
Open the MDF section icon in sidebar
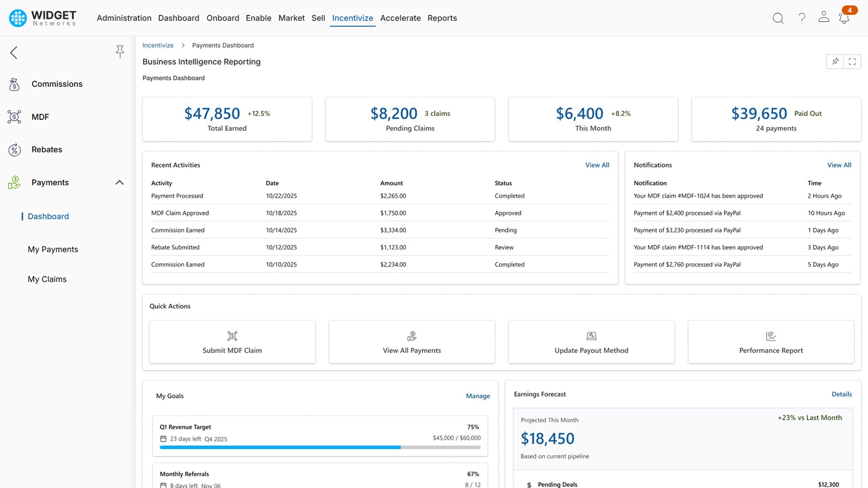click(14, 117)
